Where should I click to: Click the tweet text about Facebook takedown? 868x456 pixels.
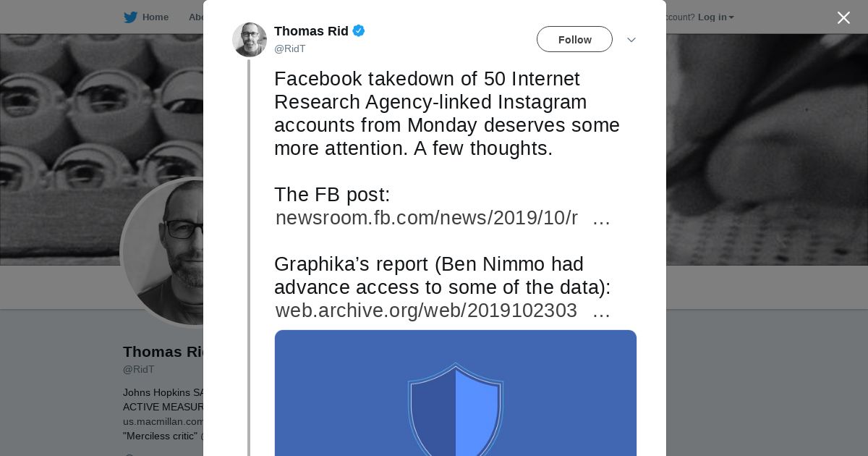(x=447, y=114)
